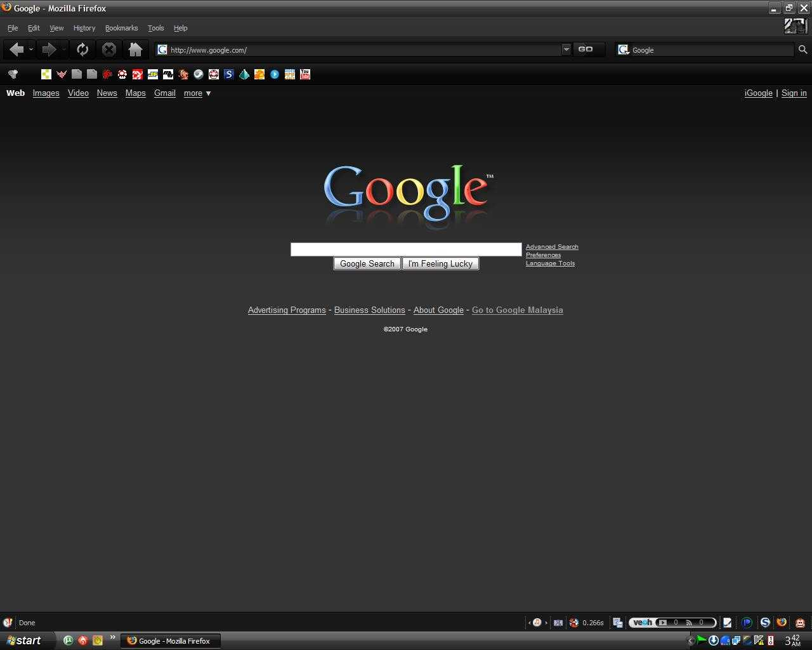
Task: Click the Sign in link
Action: click(x=794, y=93)
